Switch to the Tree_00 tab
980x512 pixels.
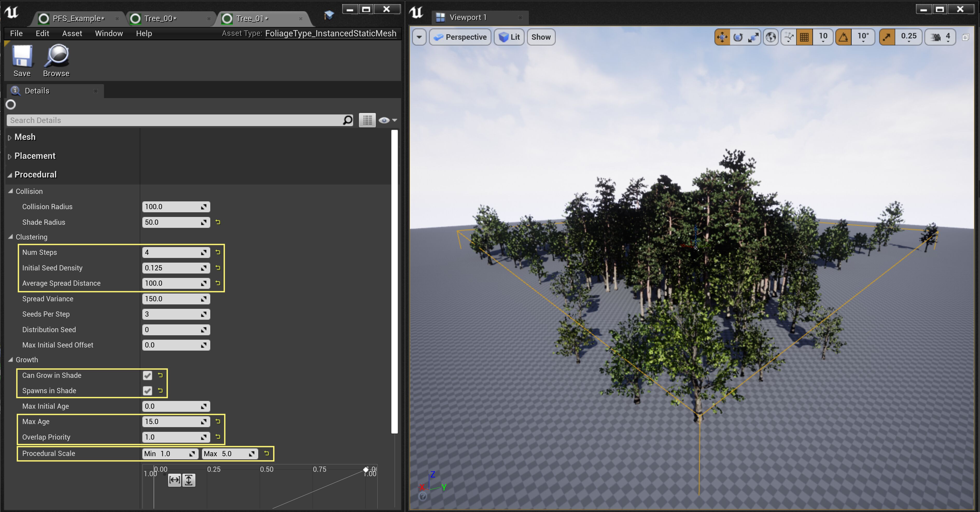click(160, 18)
